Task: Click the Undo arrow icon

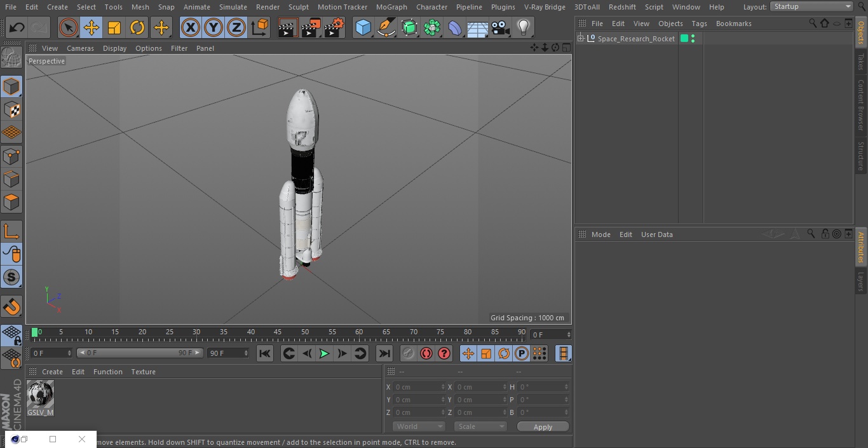Action: [17, 27]
